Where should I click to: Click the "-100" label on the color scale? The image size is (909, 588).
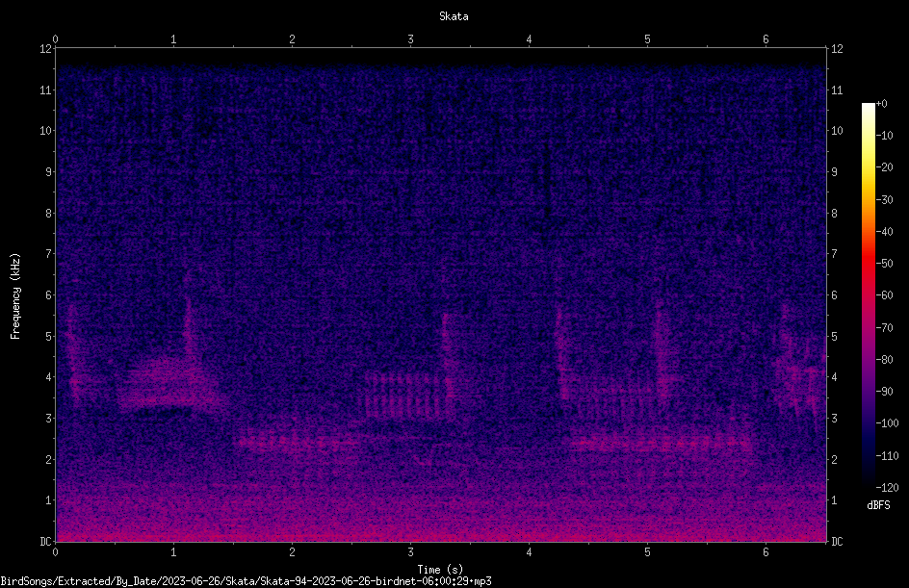(x=887, y=423)
